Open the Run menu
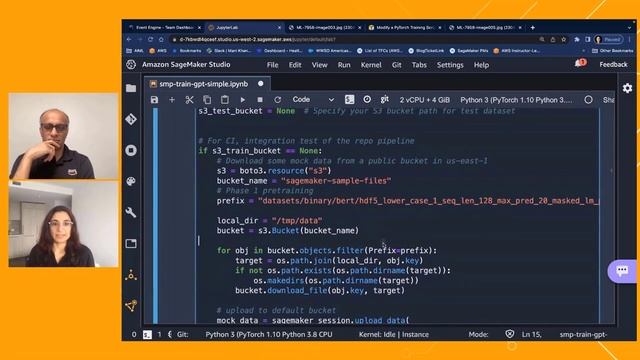The width and height of the screenshot is (640, 360). tap(344, 65)
